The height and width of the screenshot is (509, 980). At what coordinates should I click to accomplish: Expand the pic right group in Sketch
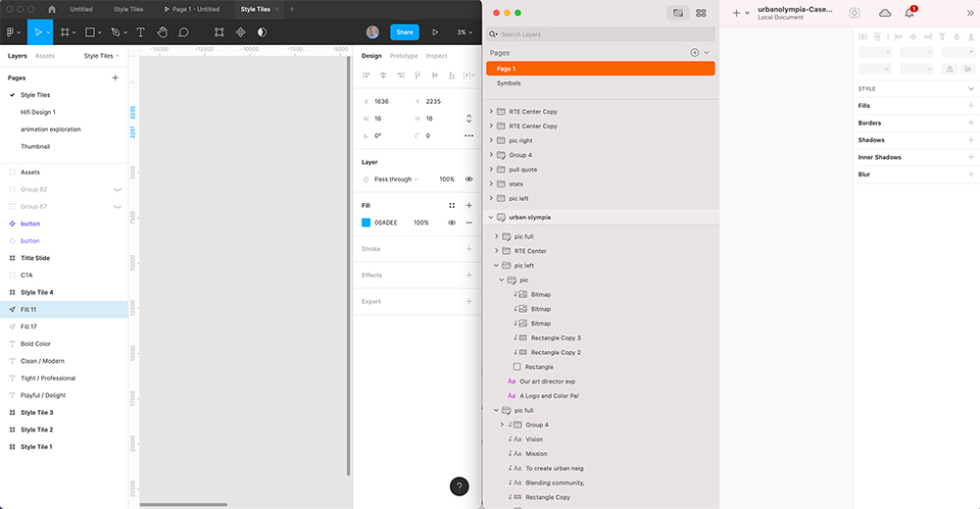click(491, 140)
